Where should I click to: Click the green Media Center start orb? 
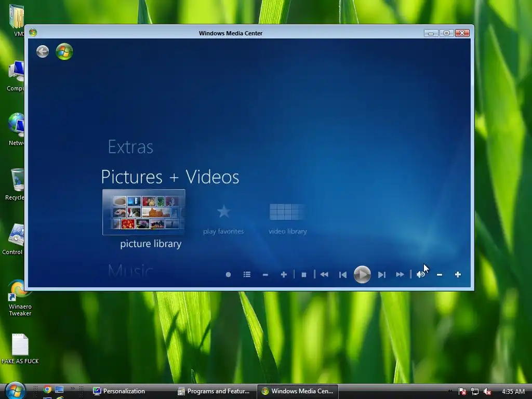click(64, 51)
